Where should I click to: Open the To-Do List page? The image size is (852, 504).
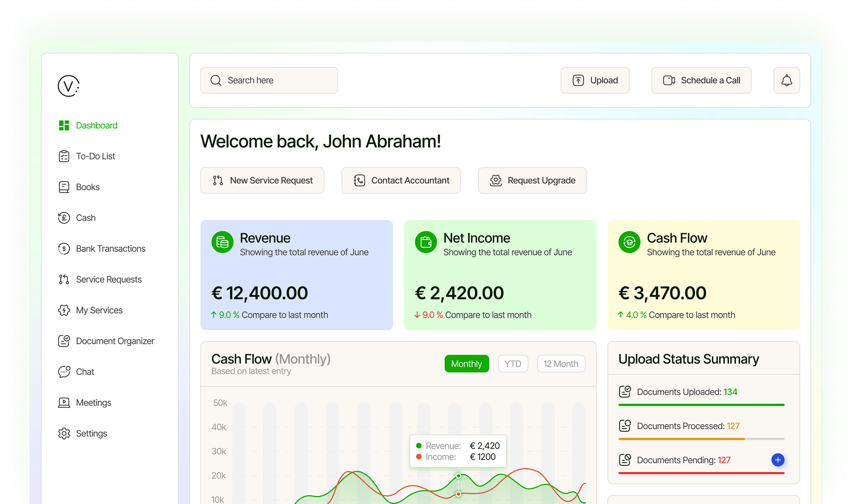[x=87, y=156]
